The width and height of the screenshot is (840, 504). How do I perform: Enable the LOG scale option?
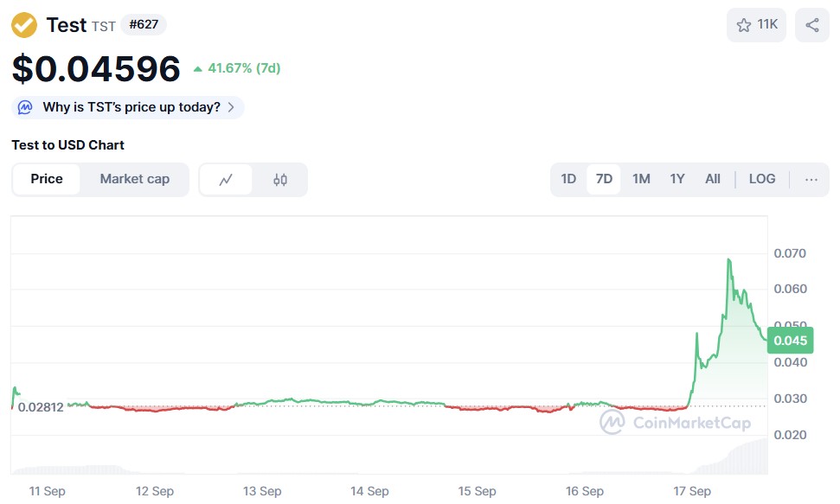coord(761,179)
